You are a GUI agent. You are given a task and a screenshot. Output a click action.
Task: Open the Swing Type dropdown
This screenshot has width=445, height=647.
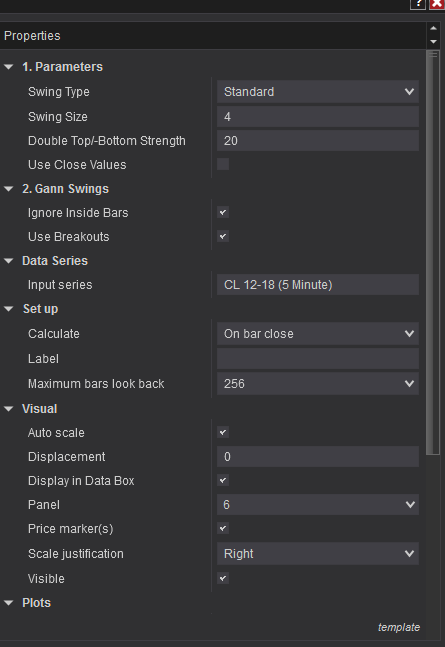(318, 92)
